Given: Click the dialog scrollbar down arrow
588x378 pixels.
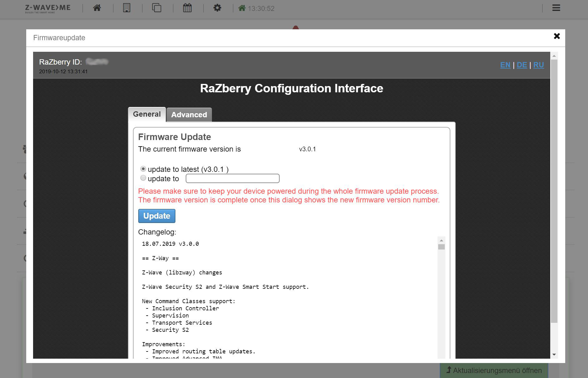Looking at the screenshot, I should [x=554, y=355].
